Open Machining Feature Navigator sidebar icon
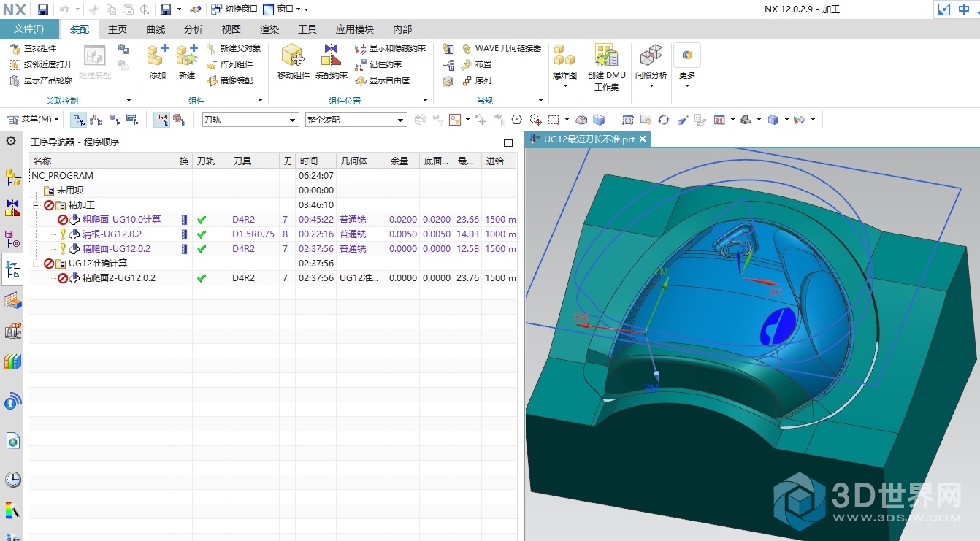The height and width of the screenshot is (541, 980). point(12,300)
